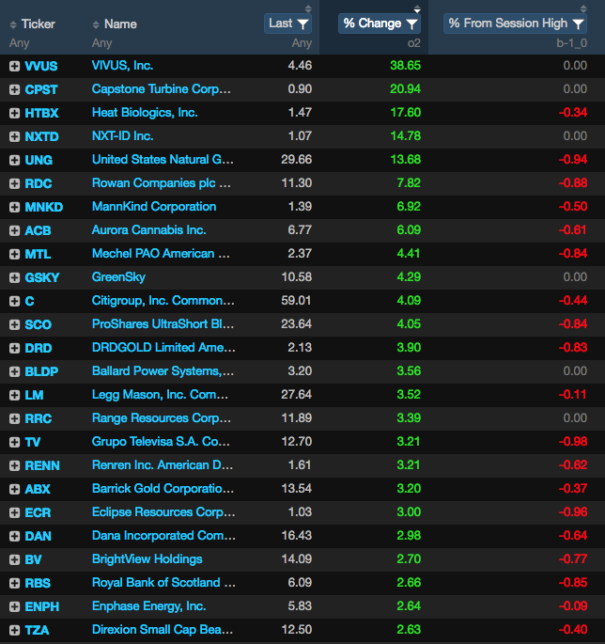Image resolution: width=605 pixels, height=644 pixels.
Task: Expand the HTBX row plus icon
Action: coord(14,113)
